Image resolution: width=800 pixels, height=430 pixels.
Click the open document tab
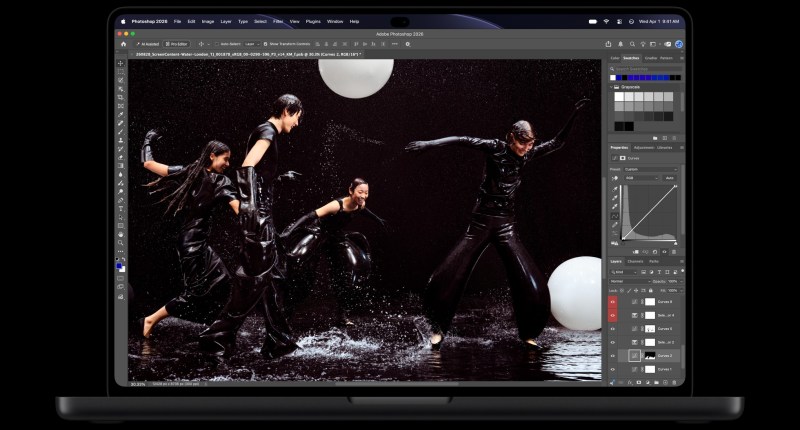coord(248,54)
